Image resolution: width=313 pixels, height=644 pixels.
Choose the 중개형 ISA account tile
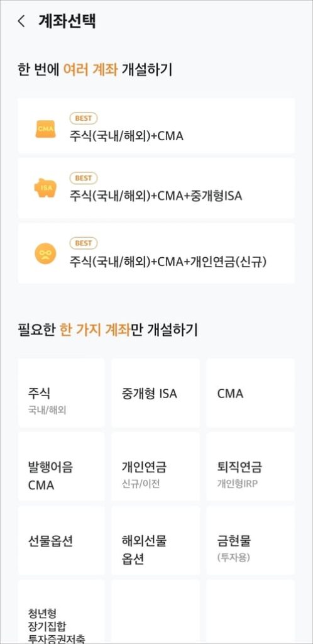pyautogui.click(x=155, y=393)
